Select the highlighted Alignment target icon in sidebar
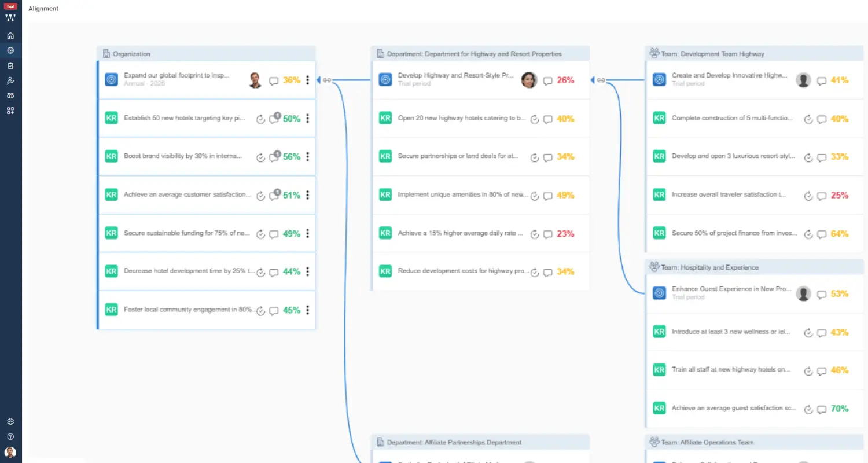868x463 pixels. point(10,51)
